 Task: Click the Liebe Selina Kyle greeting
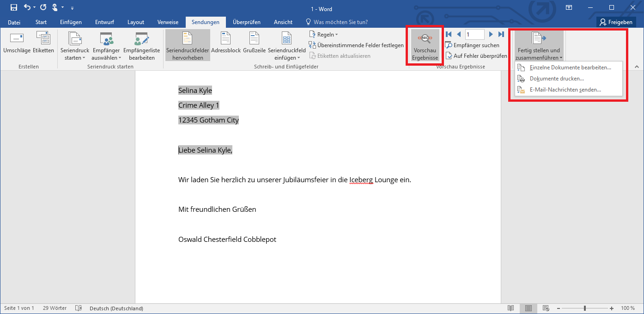click(x=205, y=150)
